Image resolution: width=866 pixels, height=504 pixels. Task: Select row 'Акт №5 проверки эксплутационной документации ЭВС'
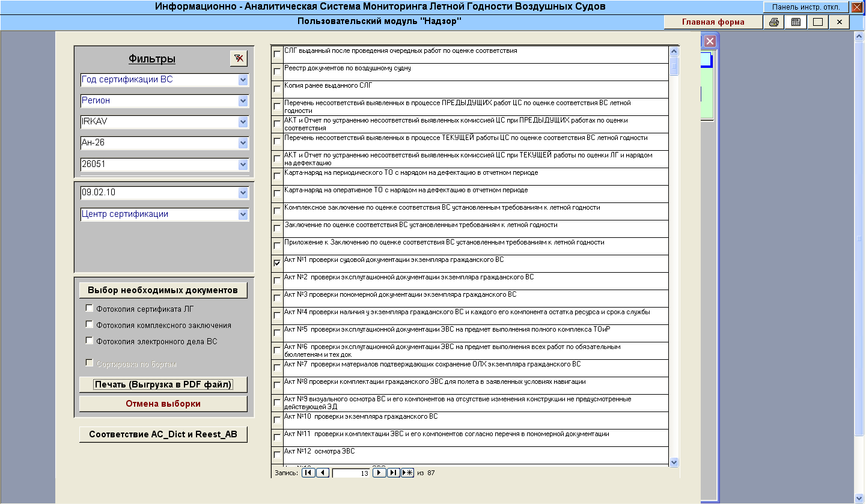[x=475, y=333]
